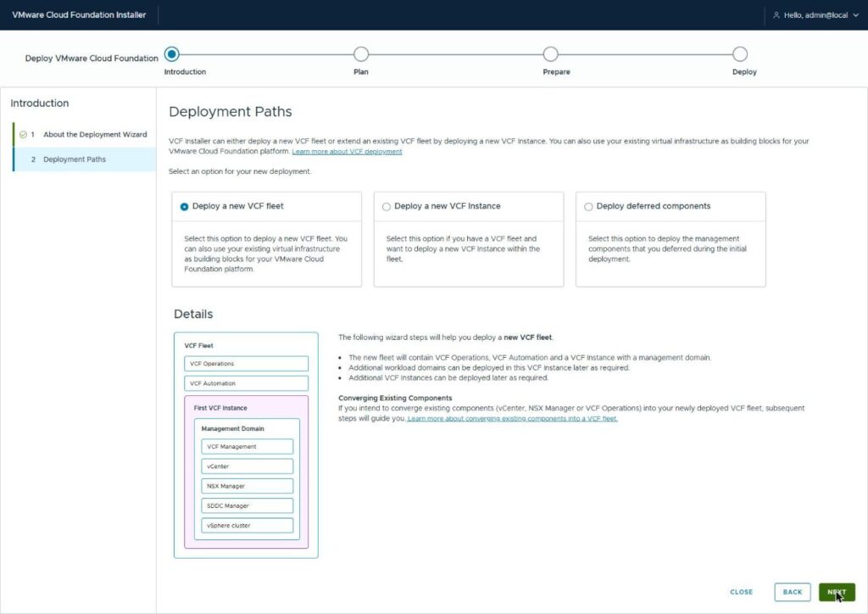Viewport: 868px width, 614px height.
Task: Click the Plan step label
Action: pyautogui.click(x=361, y=72)
